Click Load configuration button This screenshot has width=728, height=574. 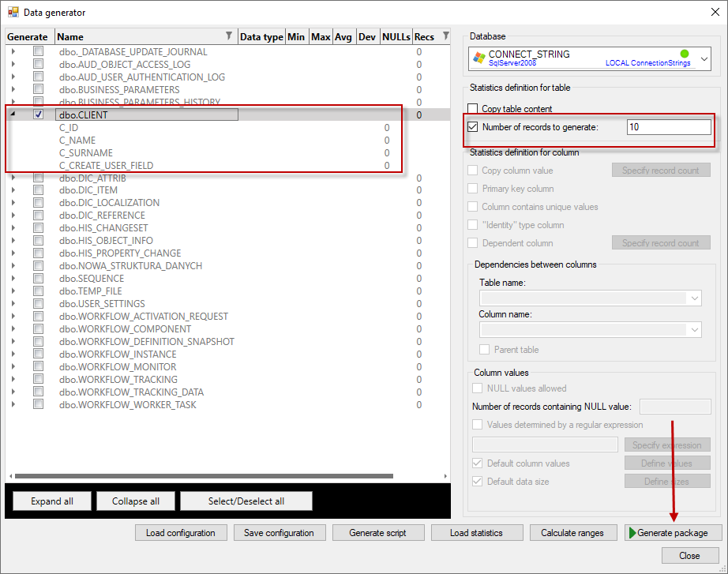click(x=181, y=533)
